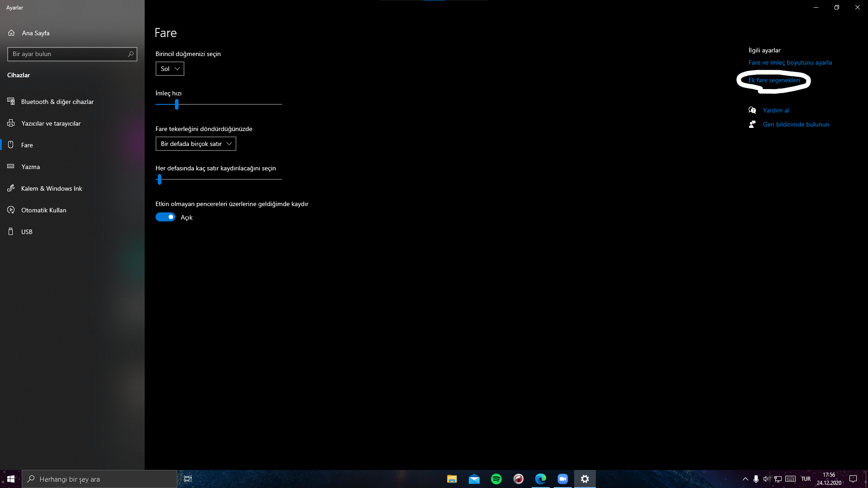The height and width of the screenshot is (488, 868).
Task: Focus the Bir ayar bulun search field
Action: point(68,54)
